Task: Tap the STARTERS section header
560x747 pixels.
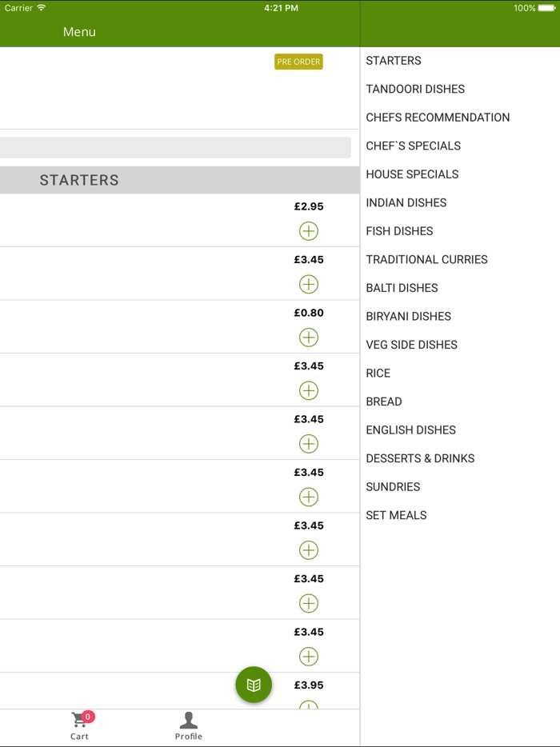Action: [80, 180]
